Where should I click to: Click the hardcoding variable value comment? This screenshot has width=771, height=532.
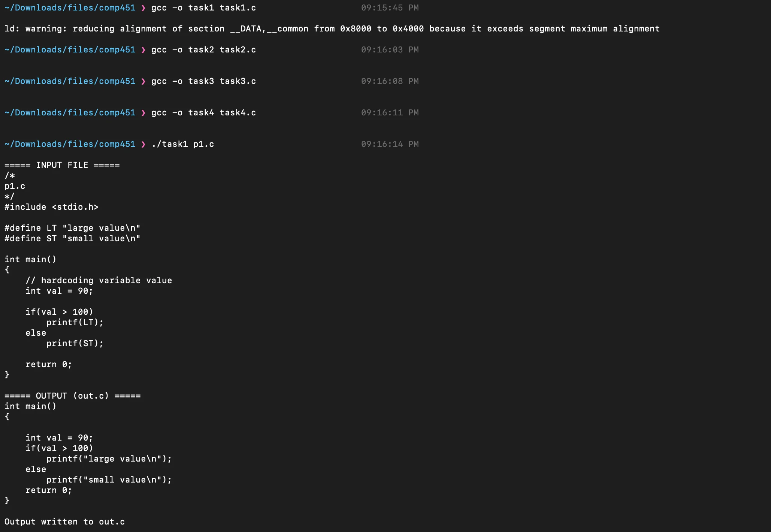point(99,281)
